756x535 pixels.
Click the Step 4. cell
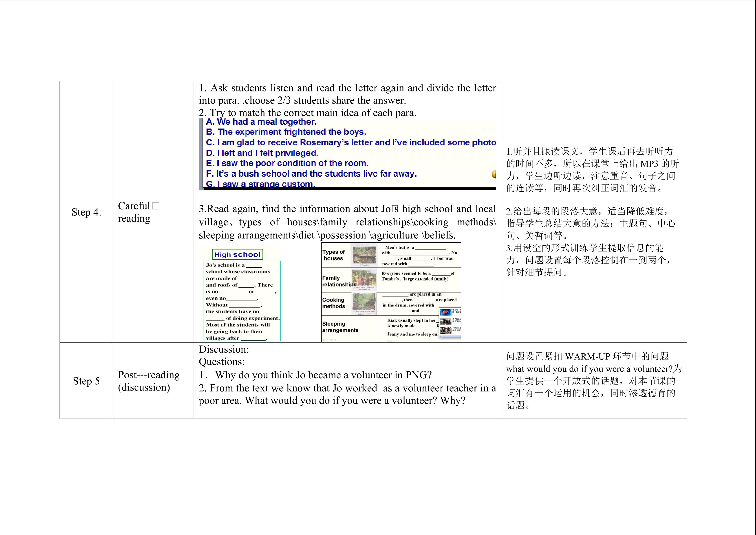(86, 212)
